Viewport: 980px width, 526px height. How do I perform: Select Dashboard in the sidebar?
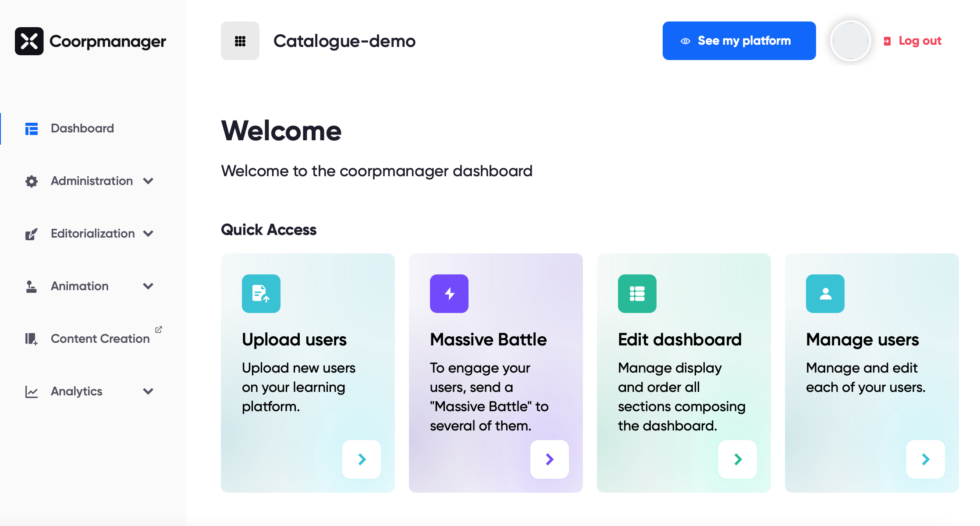click(82, 128)
